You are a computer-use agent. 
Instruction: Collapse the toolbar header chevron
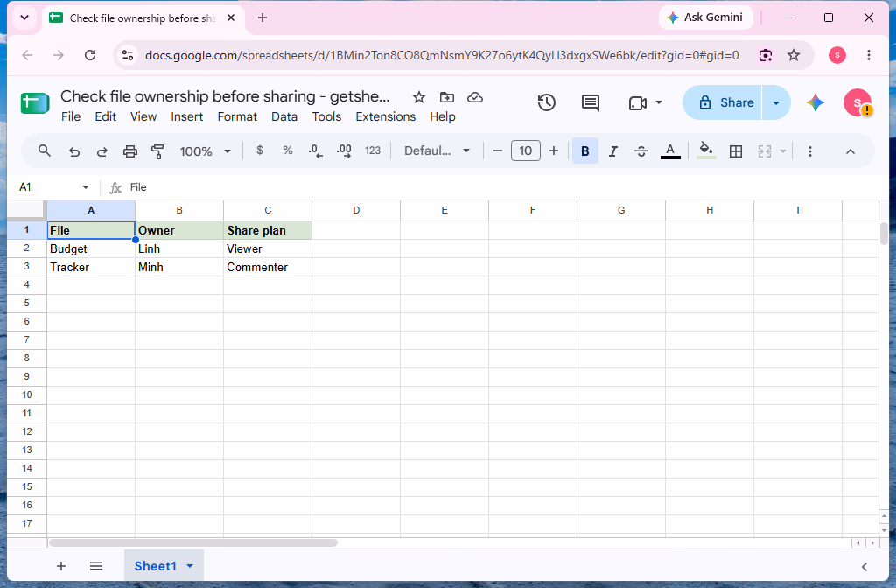[x=850, y=151]
